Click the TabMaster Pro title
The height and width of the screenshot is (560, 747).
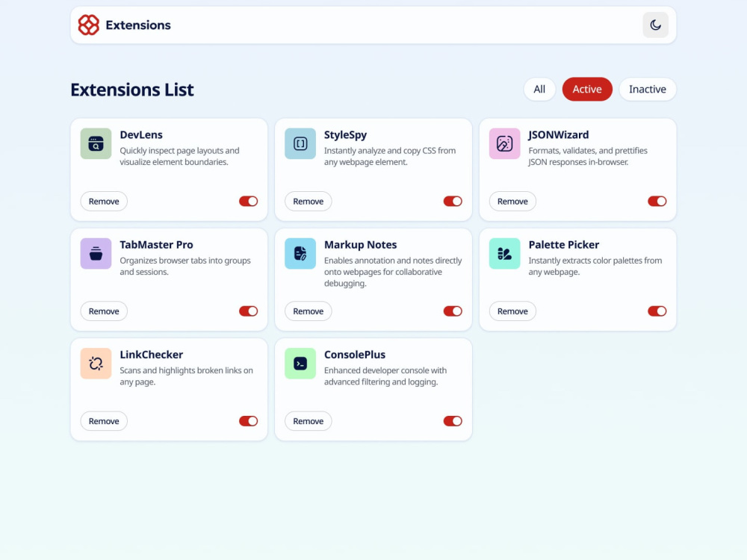pos(156,245)
